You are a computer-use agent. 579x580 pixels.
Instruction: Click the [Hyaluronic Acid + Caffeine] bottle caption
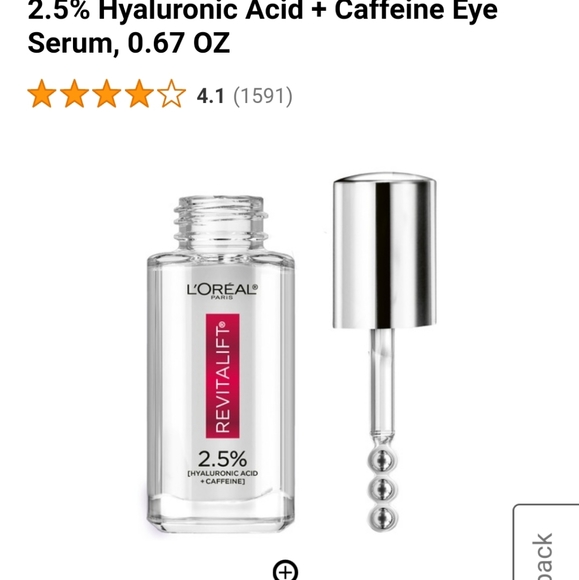coord(223,477)
